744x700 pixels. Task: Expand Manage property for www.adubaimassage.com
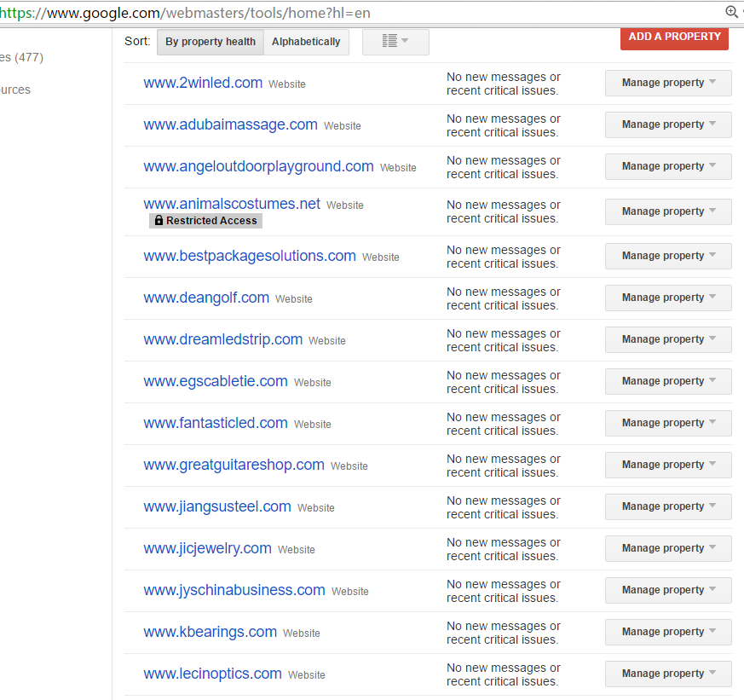coord(668,124)
